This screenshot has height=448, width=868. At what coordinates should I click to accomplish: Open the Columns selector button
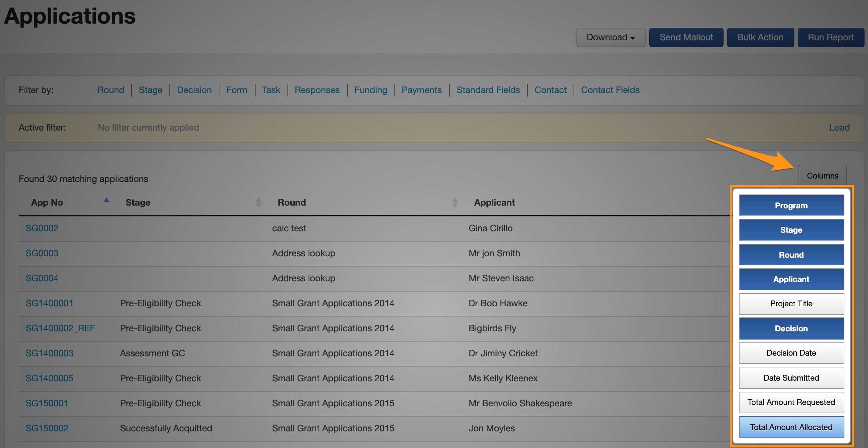(x=822, y=176)
